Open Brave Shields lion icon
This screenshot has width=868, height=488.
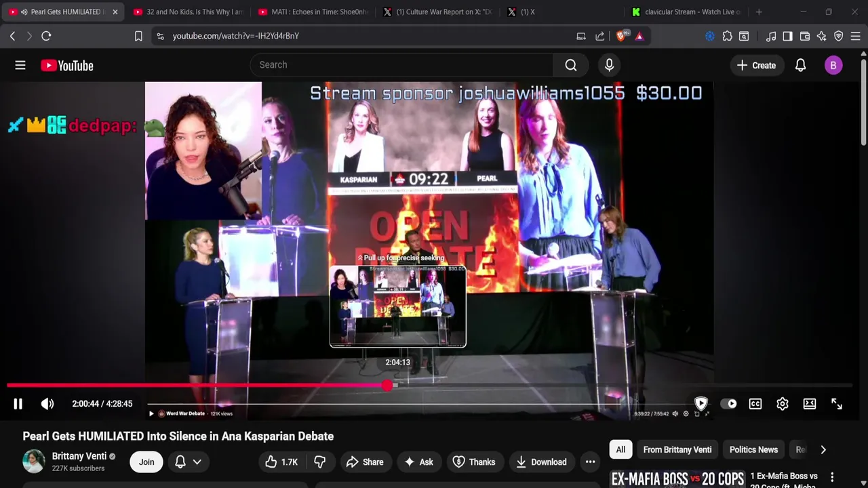(x=621, y=36)
